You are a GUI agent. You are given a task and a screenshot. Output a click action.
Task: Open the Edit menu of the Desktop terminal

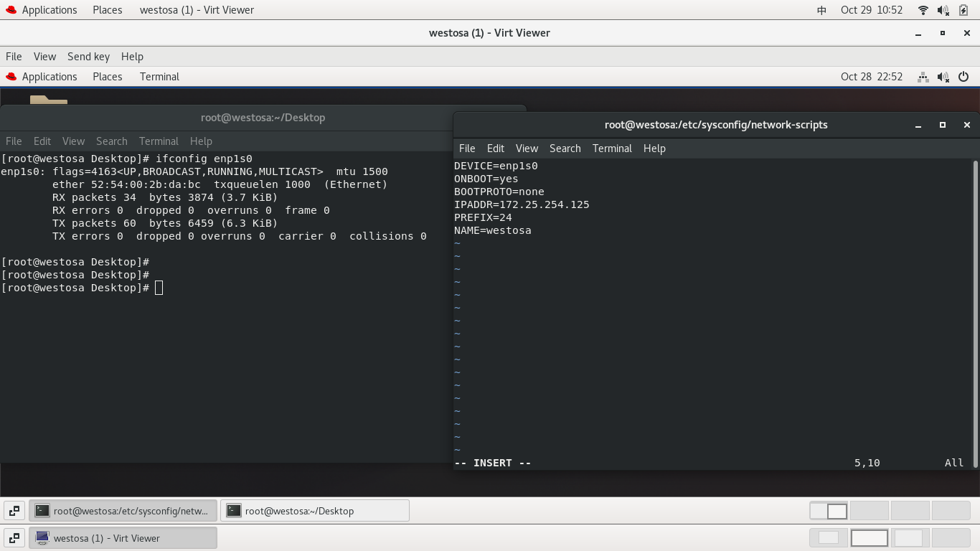click(42, 141)
